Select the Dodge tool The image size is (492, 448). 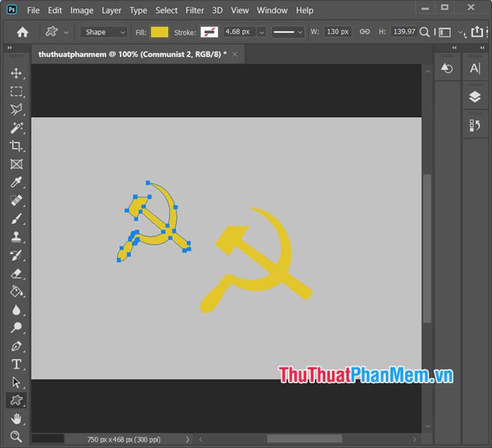click(16, 328)
